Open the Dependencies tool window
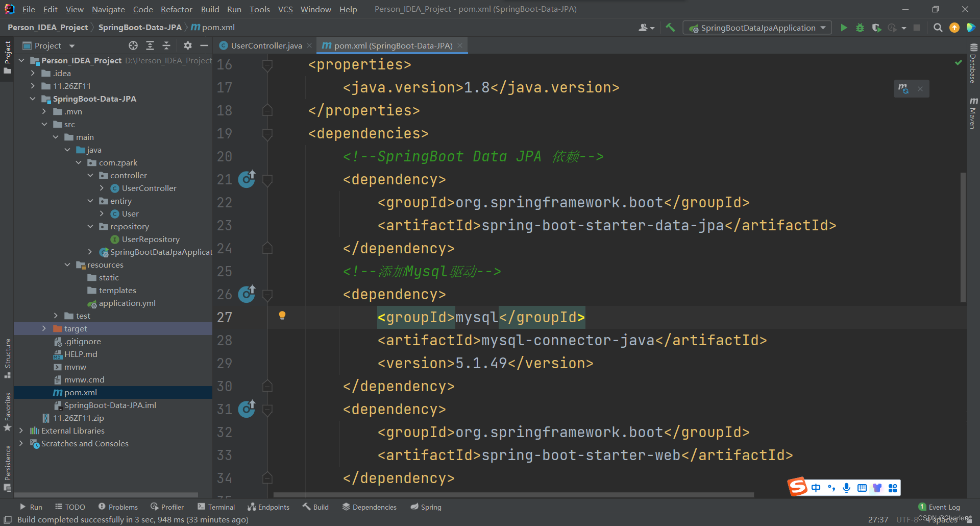 pyautogui.click(x=369, y=507)
